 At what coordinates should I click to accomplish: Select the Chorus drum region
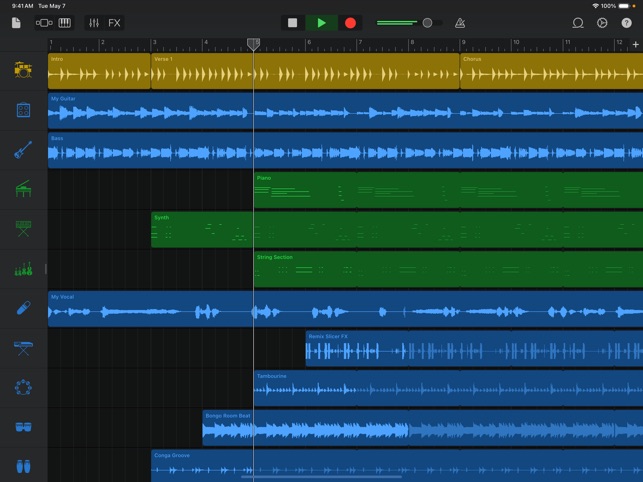point(550,71)
